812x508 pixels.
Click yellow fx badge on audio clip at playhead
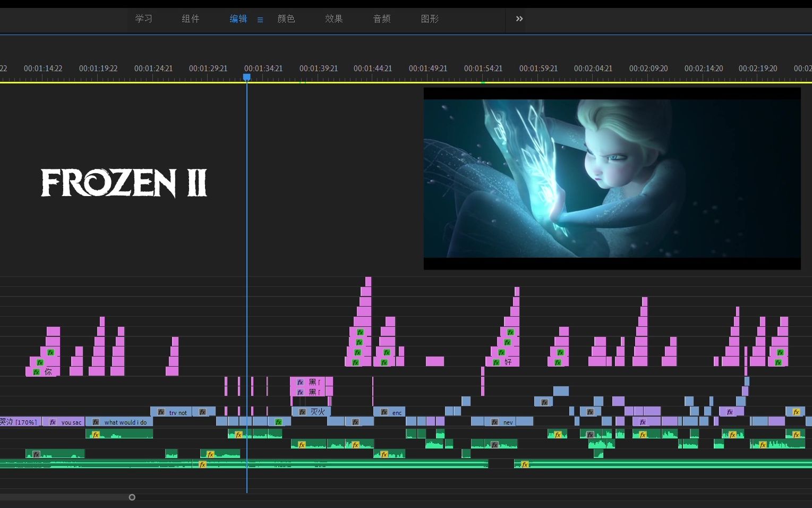(238, 435)
